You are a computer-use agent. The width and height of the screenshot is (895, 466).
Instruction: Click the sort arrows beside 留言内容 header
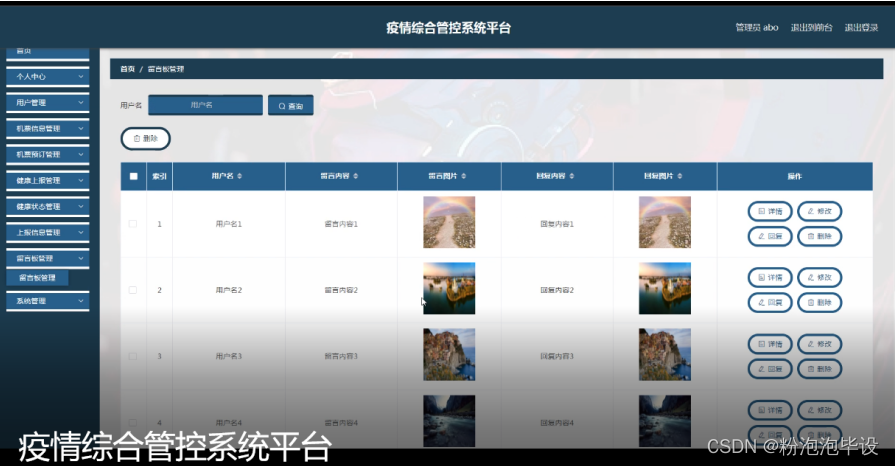pos(356,176)
